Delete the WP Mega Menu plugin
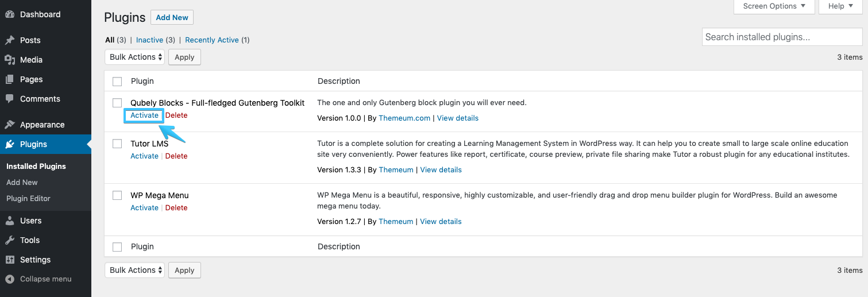This screenshot has width=868, height=297. click(176, 208)
